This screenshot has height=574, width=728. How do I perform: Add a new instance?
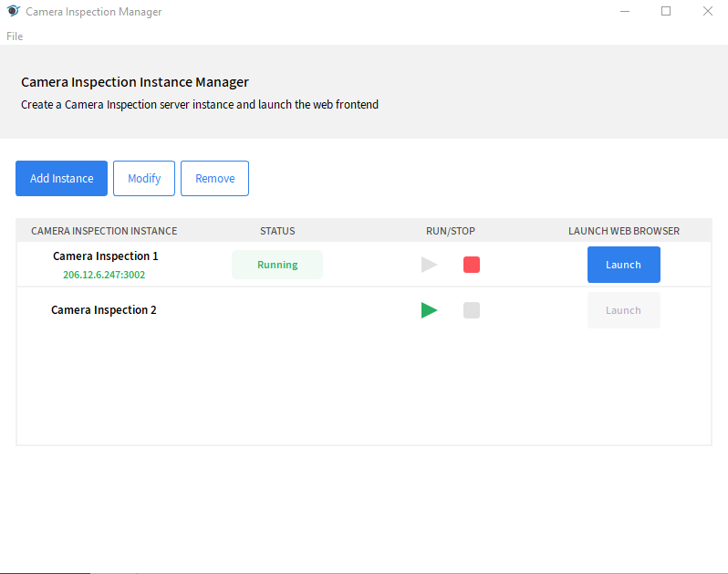(x=62, y=178)
